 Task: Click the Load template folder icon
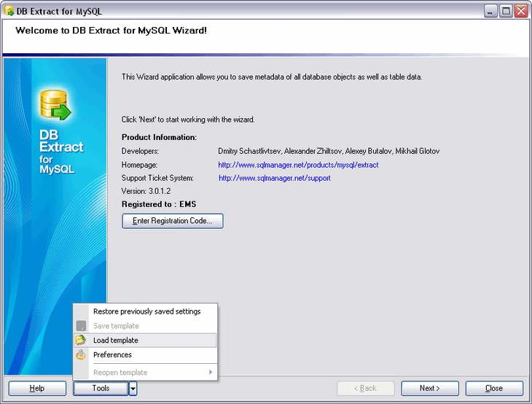pos(81,340)
